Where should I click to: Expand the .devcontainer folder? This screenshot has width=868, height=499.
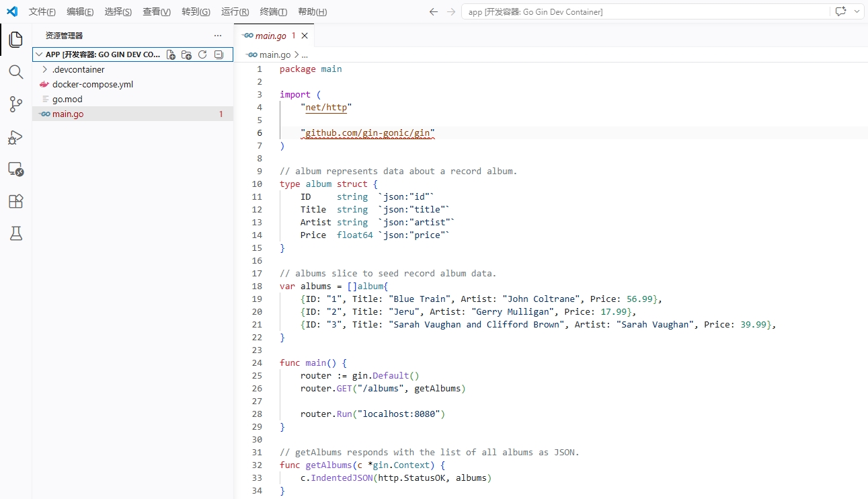tap(78, 69)
